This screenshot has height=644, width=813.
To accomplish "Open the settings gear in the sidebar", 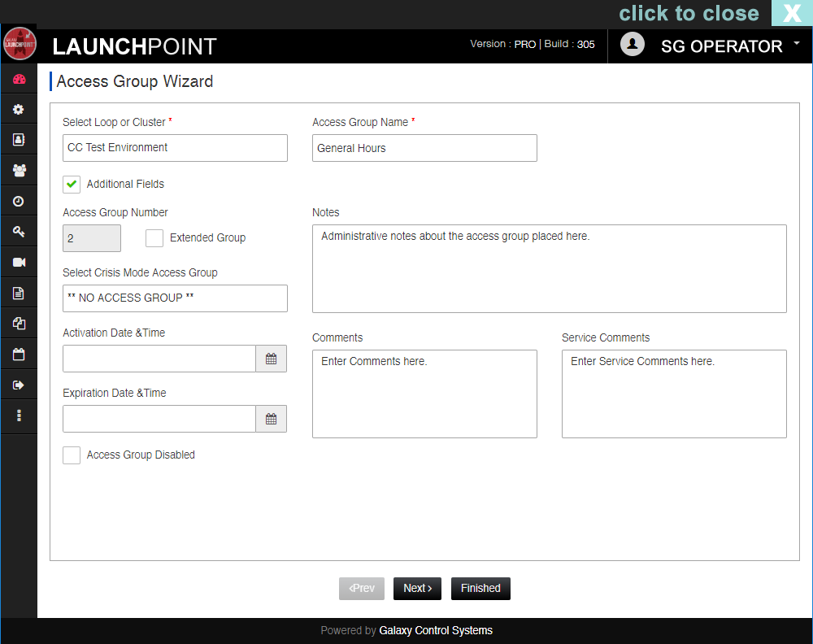I will [x=18, y=109].
